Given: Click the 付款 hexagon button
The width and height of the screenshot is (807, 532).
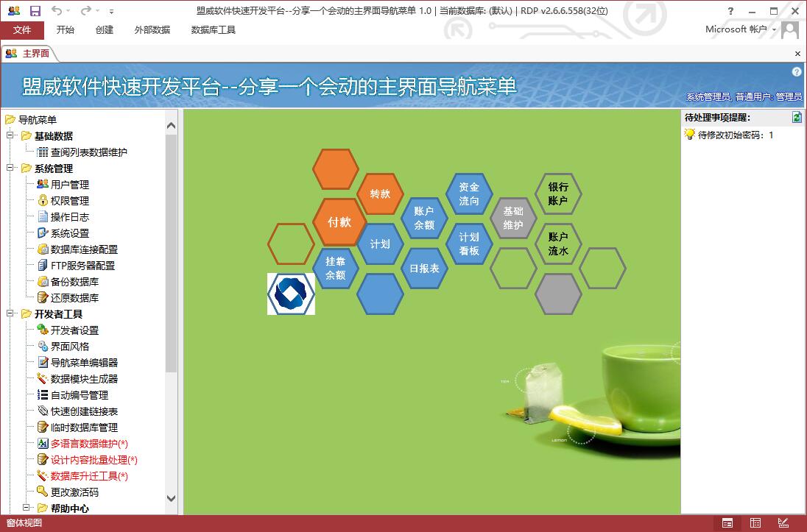Looking at the screenshot, I should [339, 221].
